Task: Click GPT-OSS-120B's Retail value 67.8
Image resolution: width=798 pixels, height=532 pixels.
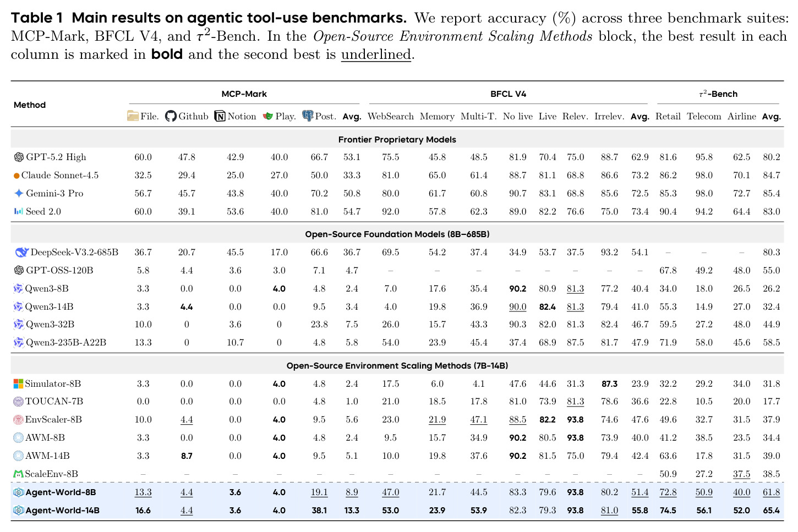Action: coord(668,271)
